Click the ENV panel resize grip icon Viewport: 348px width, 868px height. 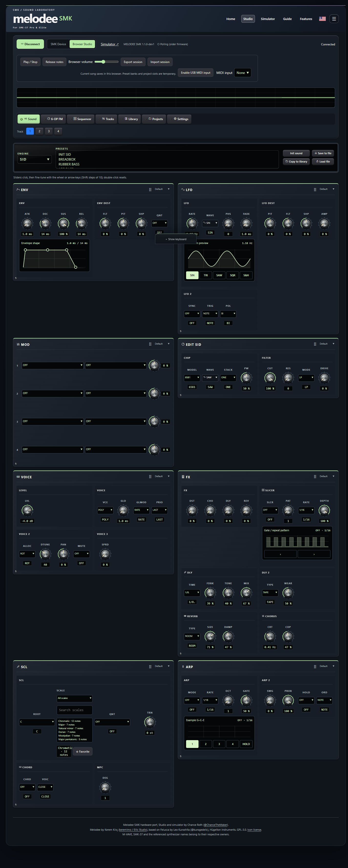[x=16, y=278]
